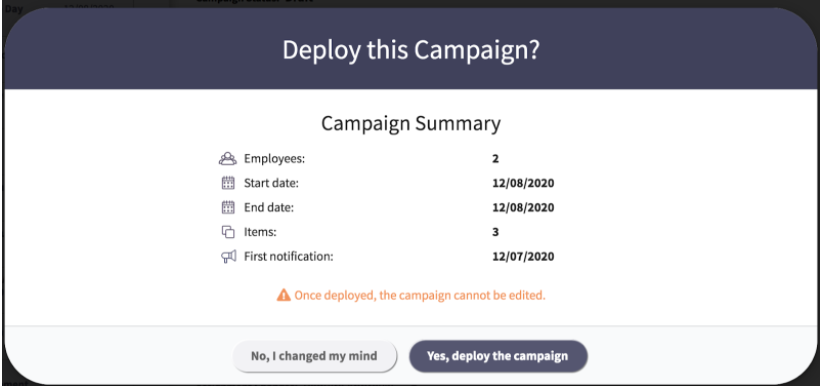Click the Employees label
The height and width of the screenshot is (386, 820).
[x=275, y=158]
